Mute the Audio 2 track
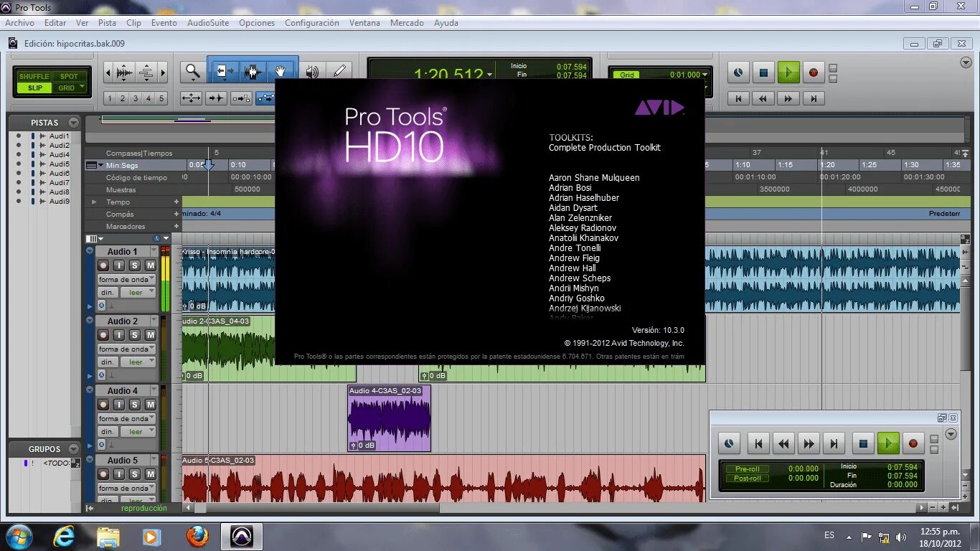 pos(151,335)
